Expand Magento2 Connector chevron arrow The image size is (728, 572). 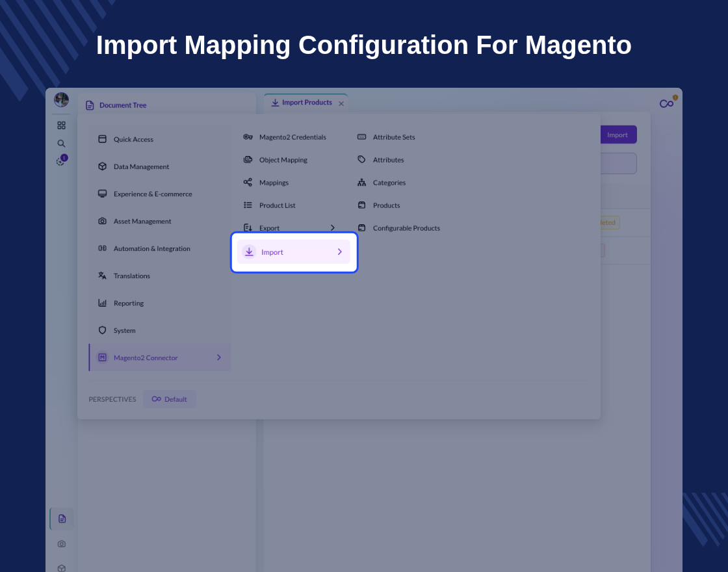pyautogui.click(x=219, y=357)
